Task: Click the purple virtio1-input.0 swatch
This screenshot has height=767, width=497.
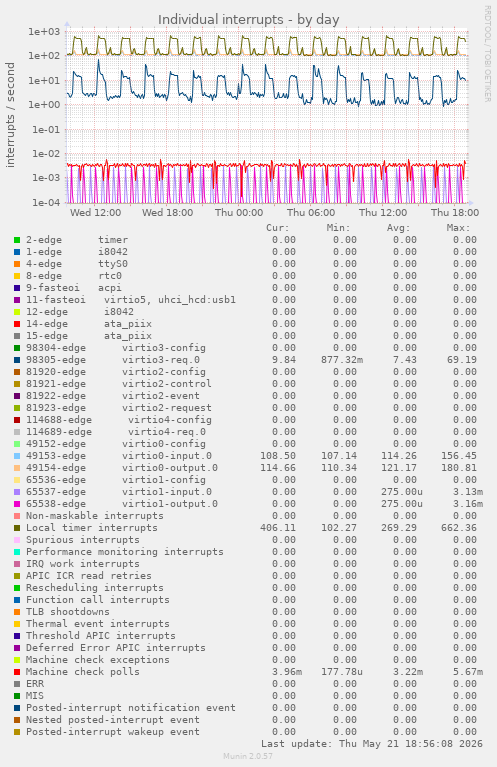Action: point(17,492)
